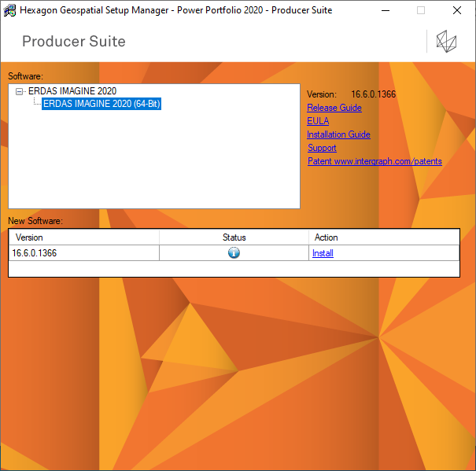
Task: Click the Producer Suite heading text
Action: click(x=74, y=41)
